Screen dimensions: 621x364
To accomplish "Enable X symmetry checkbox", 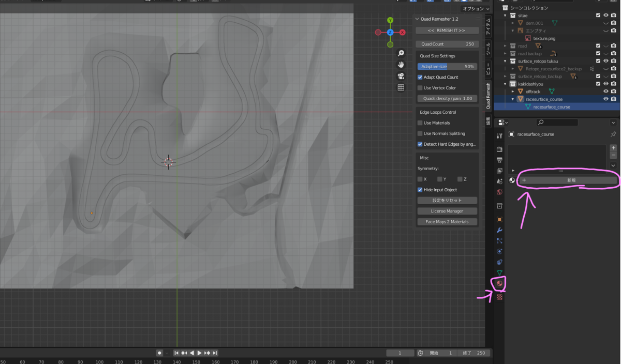I will tap(420, 179).
